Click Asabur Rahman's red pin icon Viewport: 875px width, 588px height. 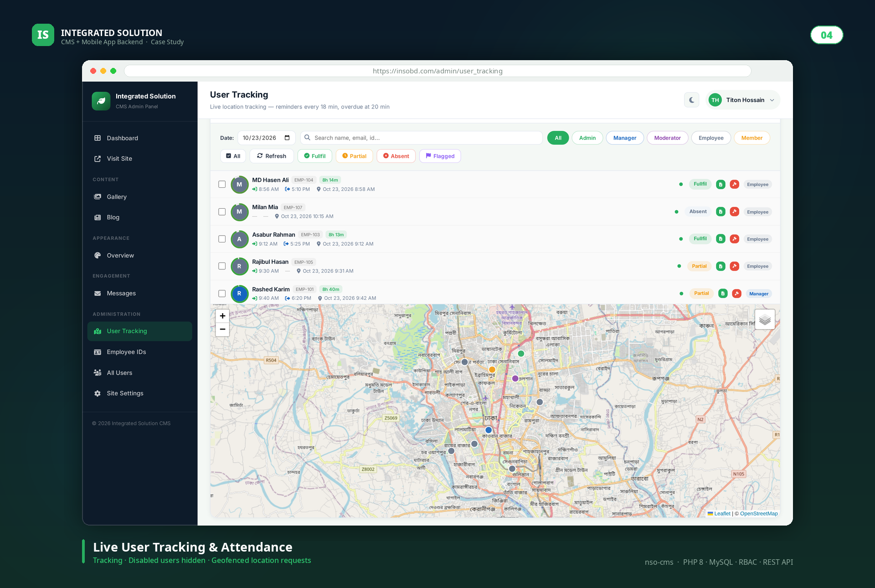(x=734, y=239)
